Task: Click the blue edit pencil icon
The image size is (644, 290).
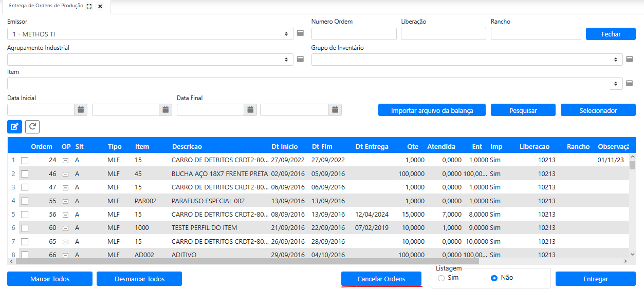Action: coord(14,126)
